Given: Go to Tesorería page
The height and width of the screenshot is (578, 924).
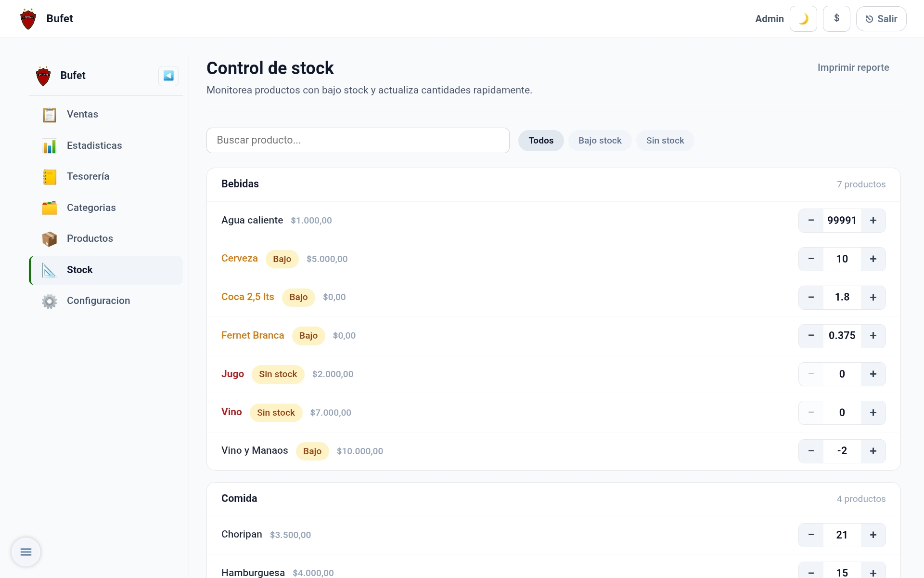Looking at the screenshot, I should coord(106,177).
